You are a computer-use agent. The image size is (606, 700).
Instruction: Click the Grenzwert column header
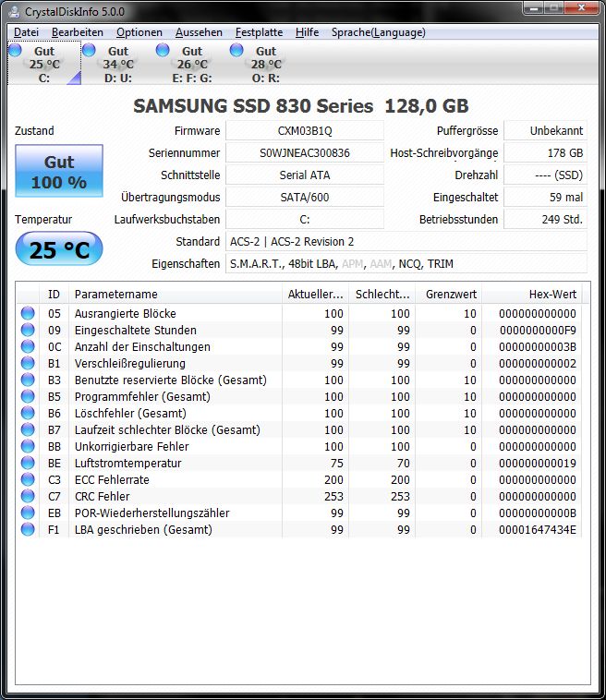click(448, 295)
